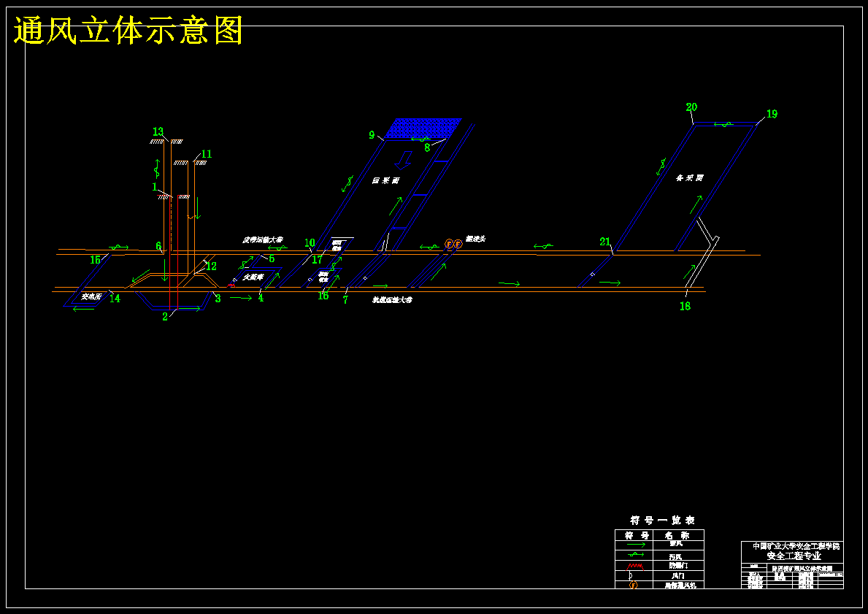Select node label 17 near the chamber
The width and height of the screenshot is (868, 614).
point(318,259)
